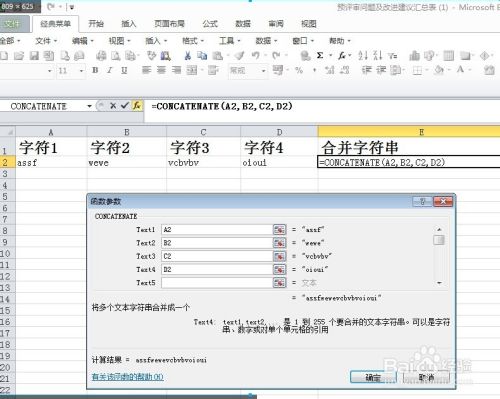500x399 pixels.
Task: Select cell A2 containing assf
Action: [51, 163]
